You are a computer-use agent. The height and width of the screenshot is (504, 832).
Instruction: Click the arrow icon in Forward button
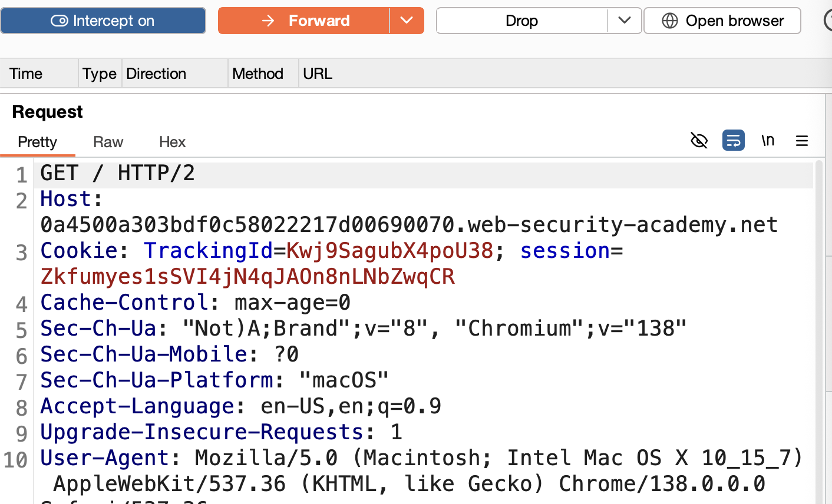pyautogui.click(x=268, y=21)
